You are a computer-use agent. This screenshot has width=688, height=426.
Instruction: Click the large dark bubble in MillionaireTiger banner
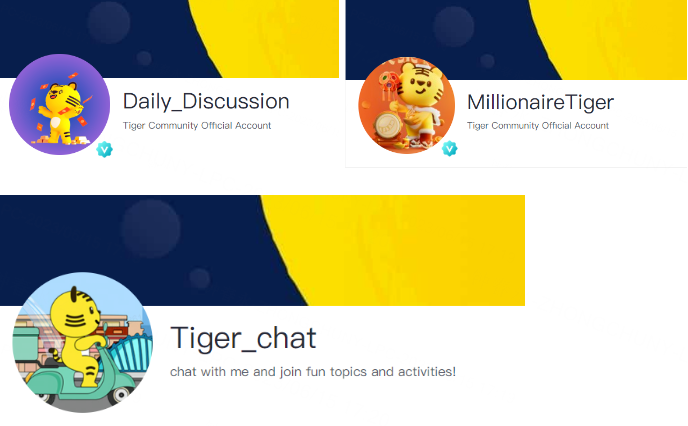[453, 25]
